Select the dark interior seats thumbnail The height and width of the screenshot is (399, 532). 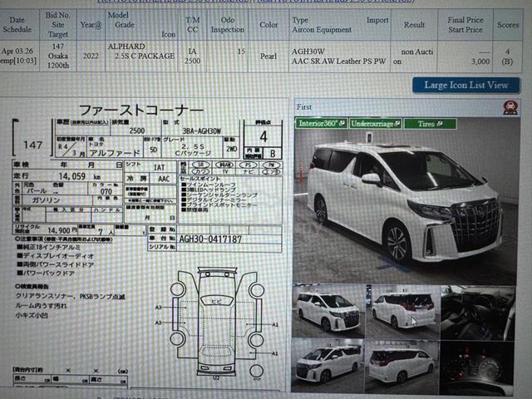478,313
